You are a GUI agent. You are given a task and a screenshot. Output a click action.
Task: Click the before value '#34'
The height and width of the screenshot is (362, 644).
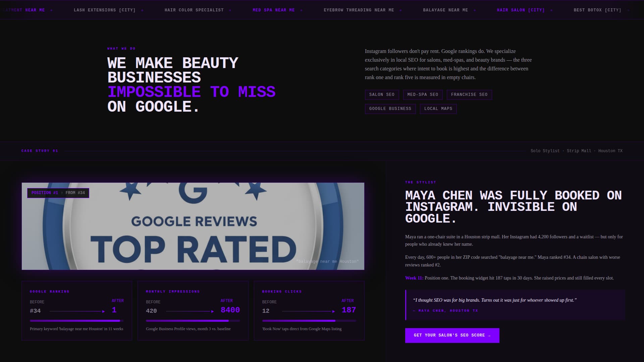click(x=35, y=311)
